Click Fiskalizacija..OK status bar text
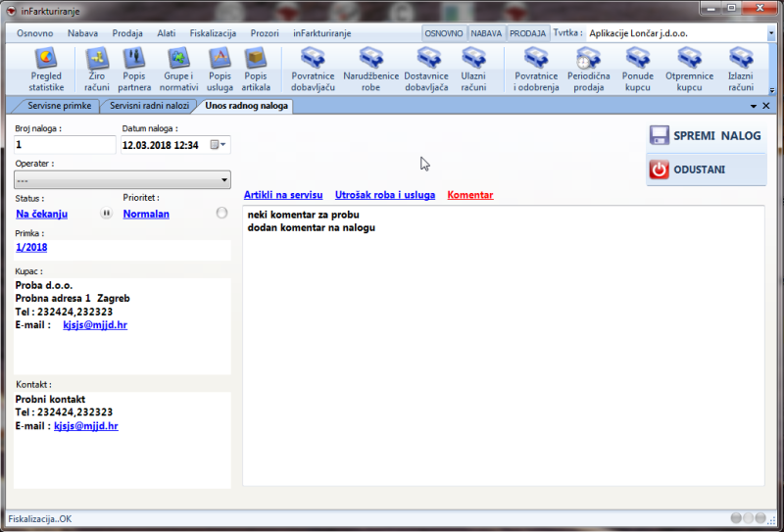This screenshot has width=784, height=532. tap(40, 519)
